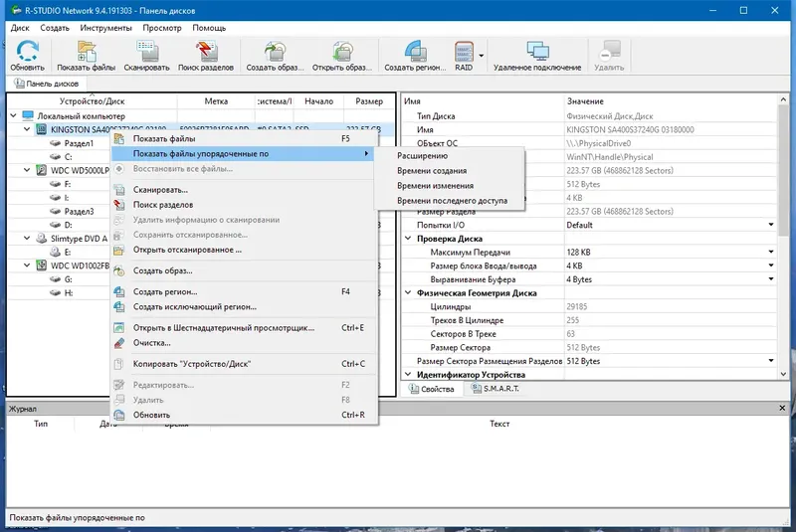Collapse Идентификатор Устройства group
Image resolution: width=796 pixels, height=532 pixels.
coord(408,374)
